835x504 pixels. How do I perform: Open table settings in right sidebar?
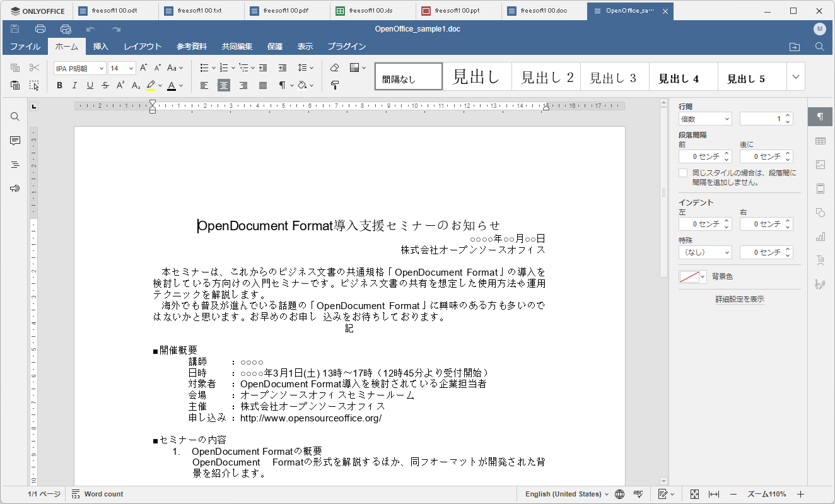(x=820, y=141)
